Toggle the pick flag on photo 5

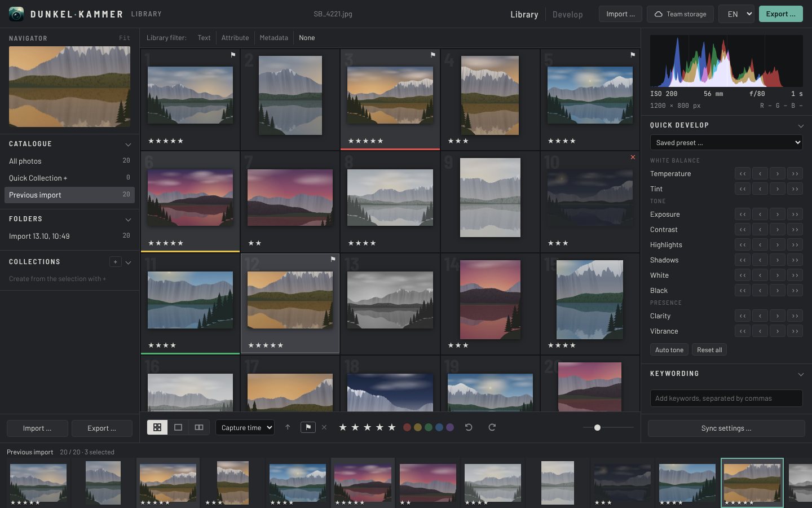pyautogui.click(x=633, y=55)
